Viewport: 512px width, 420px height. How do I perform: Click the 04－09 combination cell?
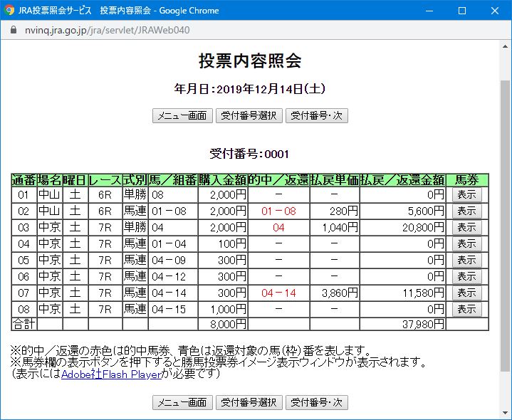pyautogui.click(x=173, y=260)
